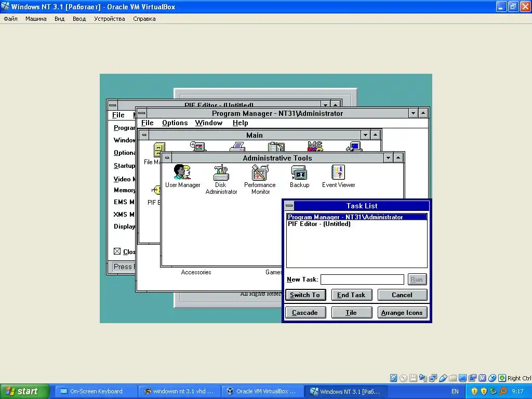Open the Event Viewer icon
The width and height of the screenshot is (532, 399).
[x=338, y=172]
